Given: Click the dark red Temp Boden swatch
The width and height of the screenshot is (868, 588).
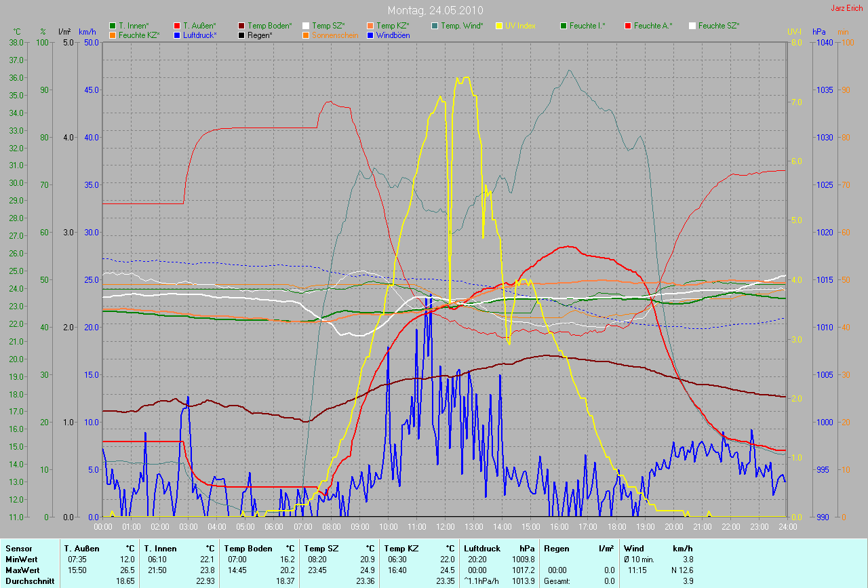Looking at the screenshot, I should [x=241, y=26].
